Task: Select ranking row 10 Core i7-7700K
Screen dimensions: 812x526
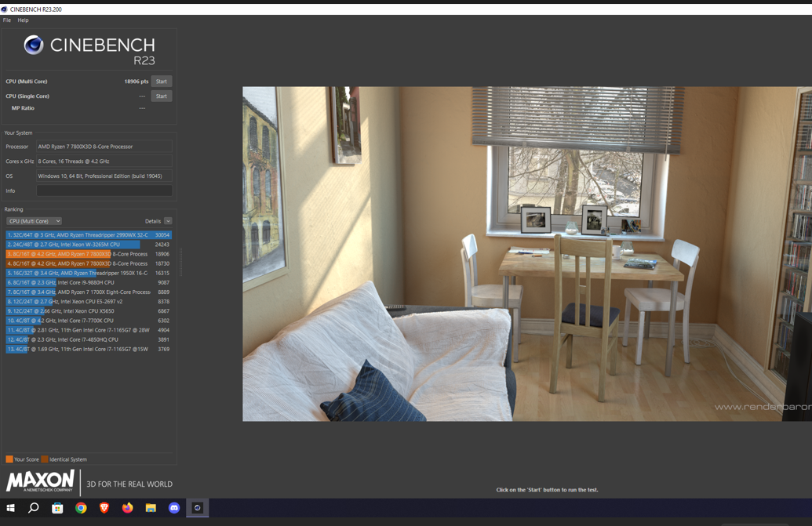Action: pyautogui.click(x=89, y=321)
